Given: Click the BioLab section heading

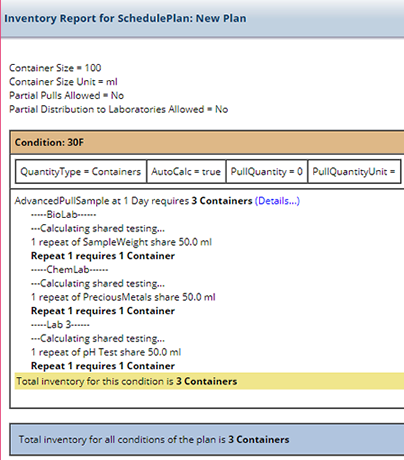Looking at the screenshot, I should [x=64, y=214].
